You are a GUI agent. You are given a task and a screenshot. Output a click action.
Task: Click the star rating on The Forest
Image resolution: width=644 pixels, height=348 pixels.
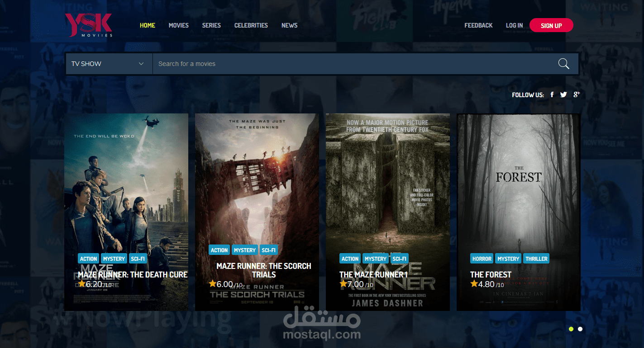point(474,284)
